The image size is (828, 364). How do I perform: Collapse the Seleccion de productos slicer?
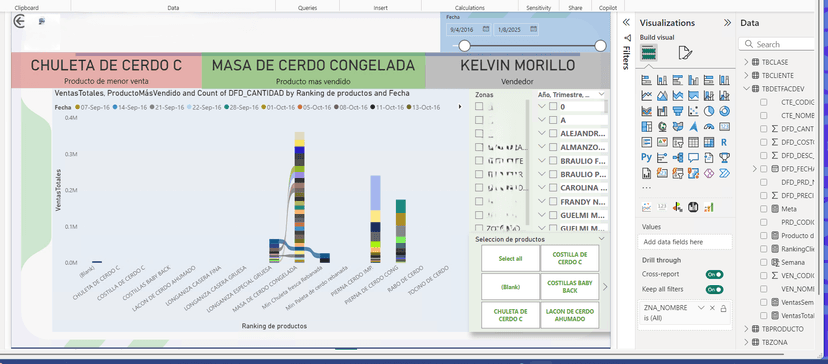601,239
